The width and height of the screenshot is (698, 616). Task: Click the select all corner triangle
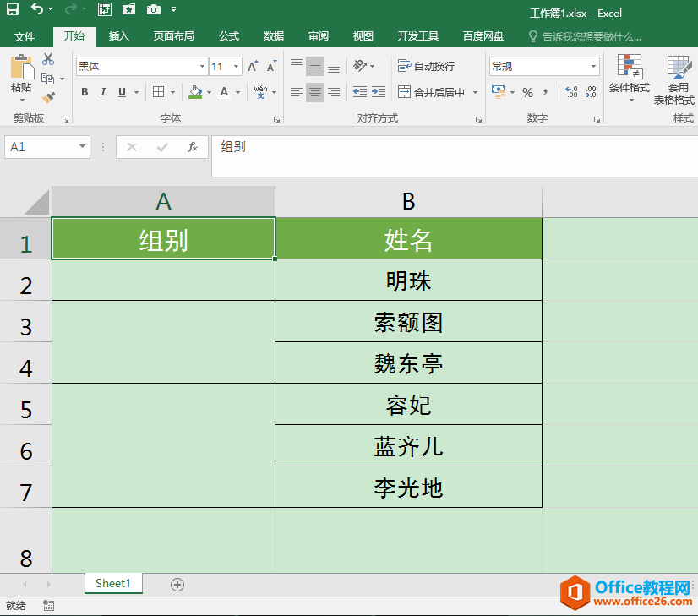[x=36, y=202]
